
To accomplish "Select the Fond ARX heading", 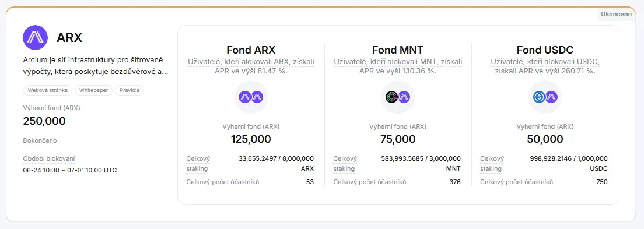I will [251, 50].
